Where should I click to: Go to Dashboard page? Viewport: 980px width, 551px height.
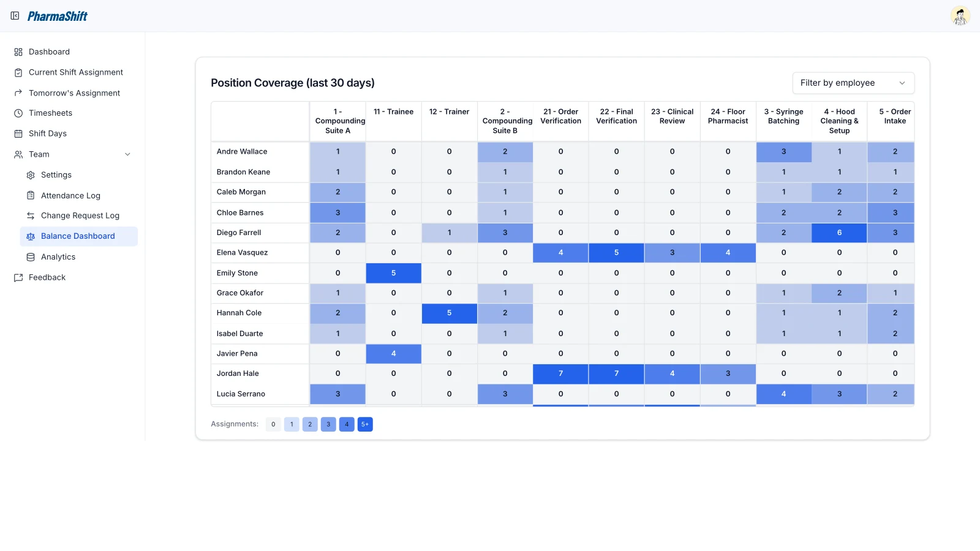(x=49, y=52)
